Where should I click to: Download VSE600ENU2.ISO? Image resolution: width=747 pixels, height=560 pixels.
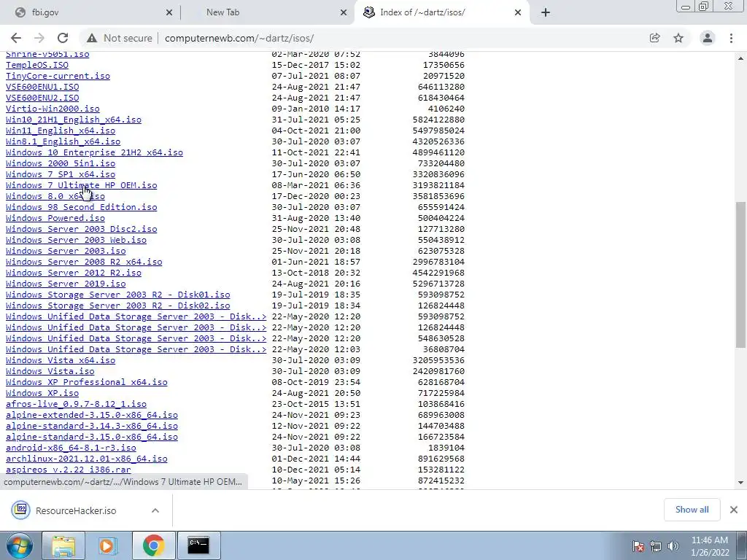pos(42,98)
